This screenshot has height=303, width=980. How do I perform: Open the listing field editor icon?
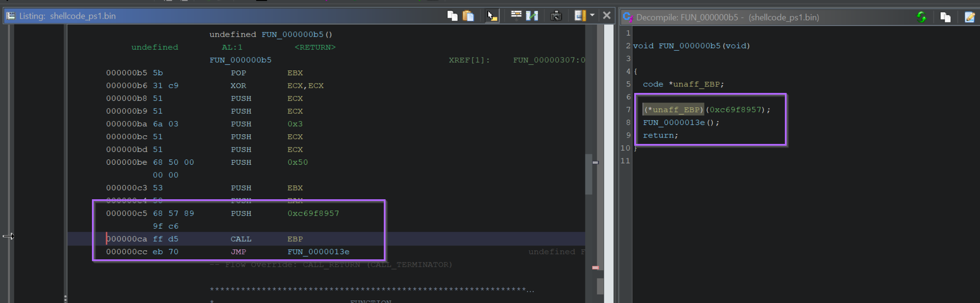[x=516, y=16]
